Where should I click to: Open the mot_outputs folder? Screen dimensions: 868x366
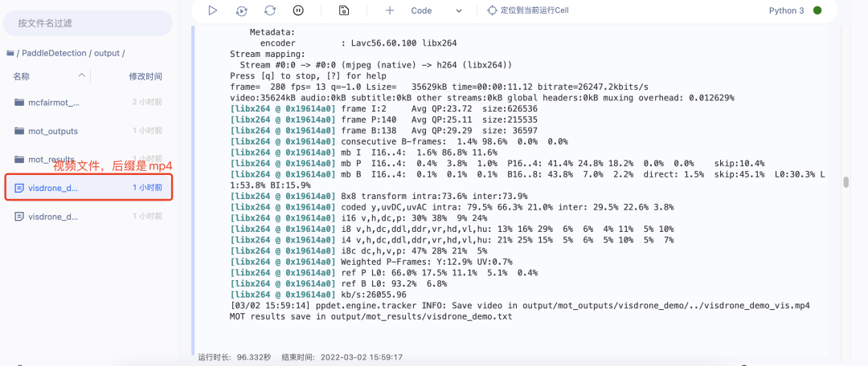pyautogui.click(x=88, y=131)
